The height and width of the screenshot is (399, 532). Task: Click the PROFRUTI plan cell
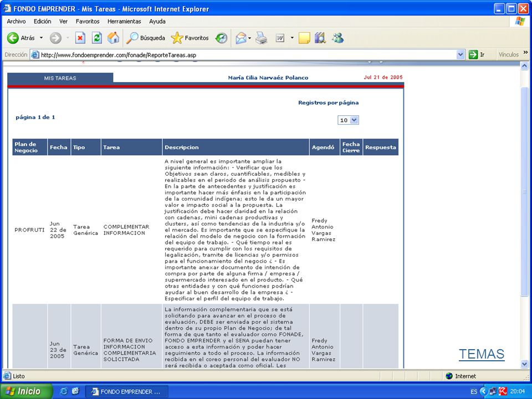pos(29,229)
